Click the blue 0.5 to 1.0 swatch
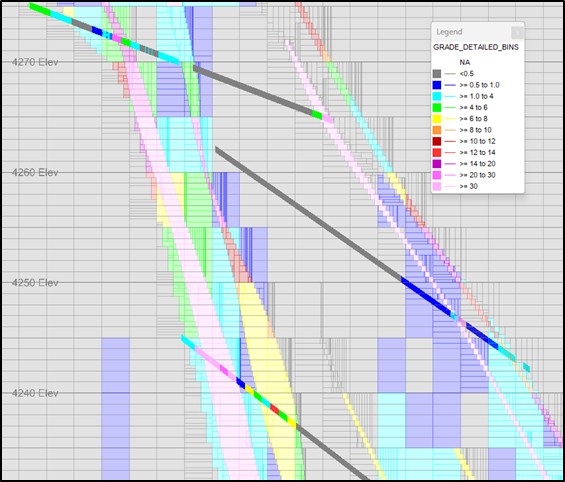Image resolution: width=565 pixels, height=482 pixels. tap(437, 85)
